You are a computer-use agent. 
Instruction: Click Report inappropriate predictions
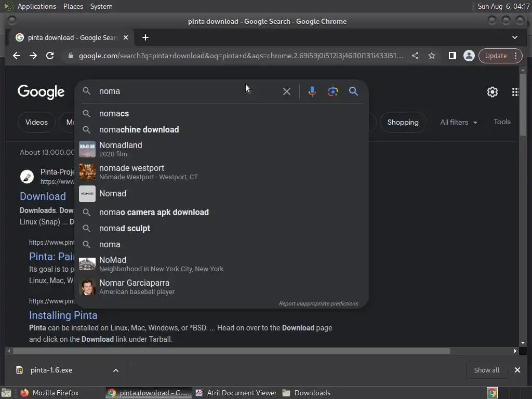pos(318,303)
